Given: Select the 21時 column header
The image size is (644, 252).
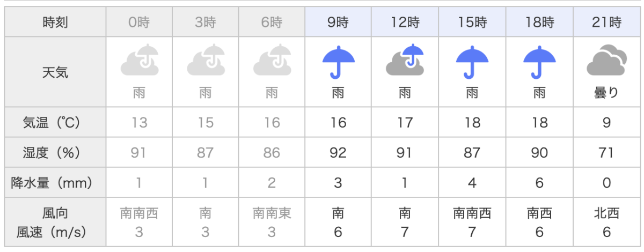Looking at the screenshot, I should click(x=607, y=23).
